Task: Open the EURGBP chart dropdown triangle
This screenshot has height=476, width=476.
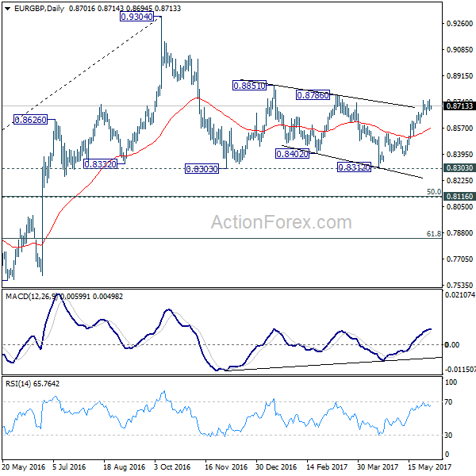Action: click(x=8, y=9)
